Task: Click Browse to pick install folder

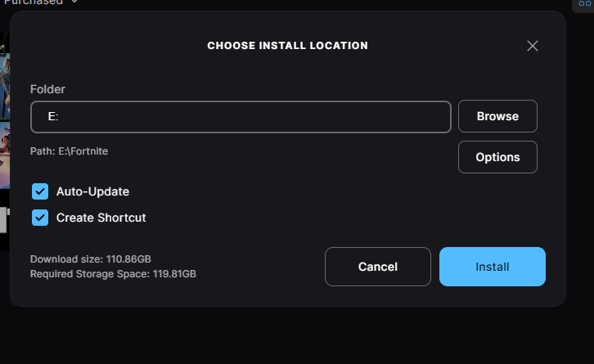Action: click(497, 116)
